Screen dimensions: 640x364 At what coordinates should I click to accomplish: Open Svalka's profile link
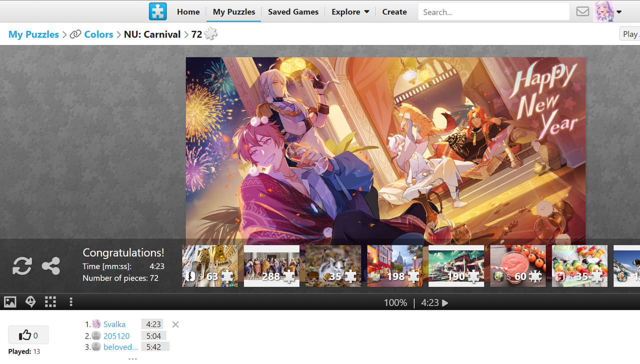point(114,324)
